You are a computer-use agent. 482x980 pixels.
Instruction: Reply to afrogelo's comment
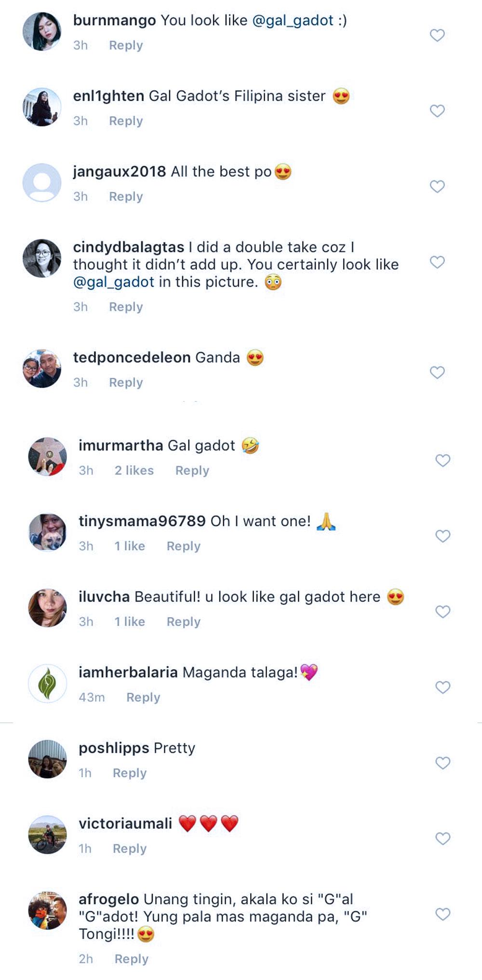click(131, 959)
